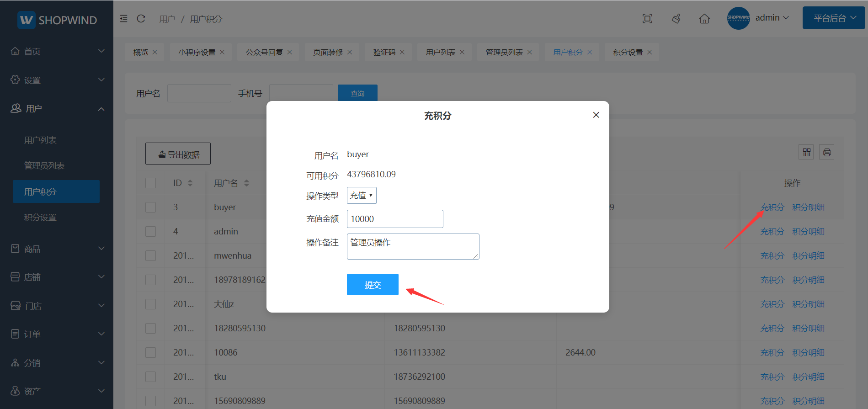
Task: Click the clear cache broom icon
Action: (676, 19)
